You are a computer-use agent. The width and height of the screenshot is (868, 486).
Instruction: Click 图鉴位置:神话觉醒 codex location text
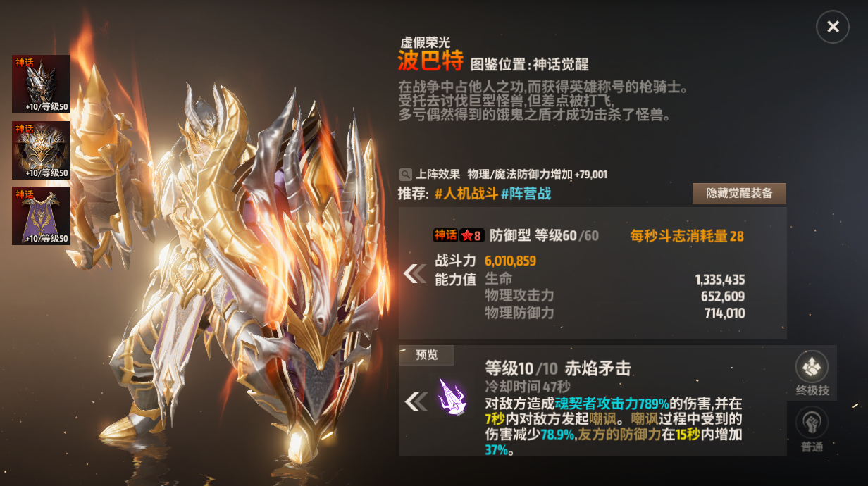[529, 63]
